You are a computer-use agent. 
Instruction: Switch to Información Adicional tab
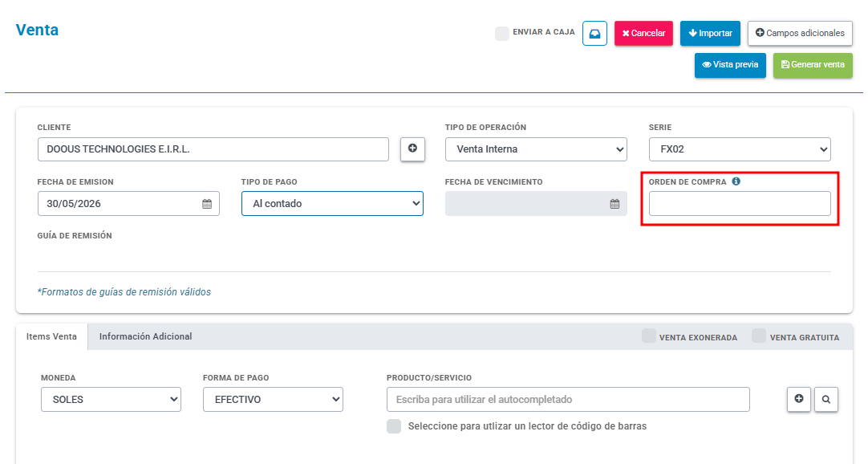pos(145,336)
